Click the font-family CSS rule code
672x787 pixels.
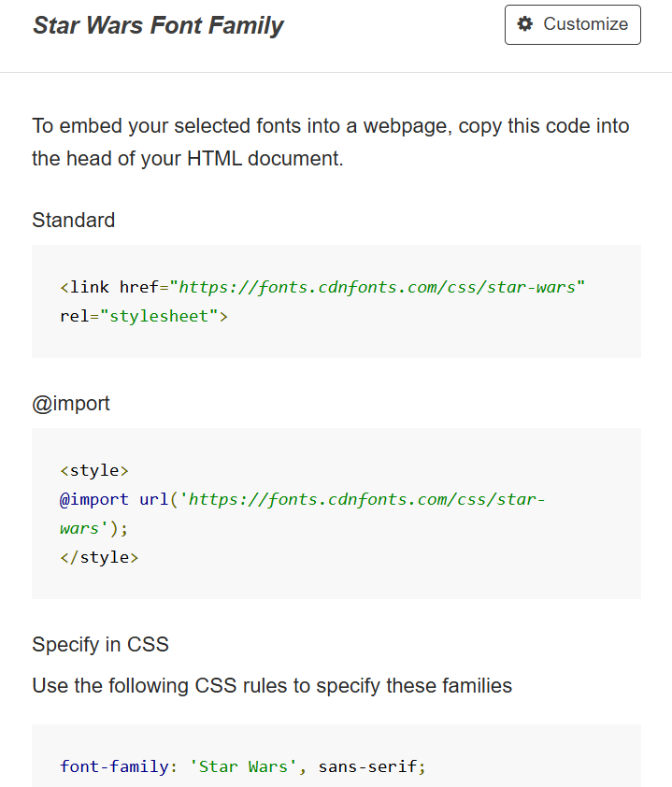242,767
